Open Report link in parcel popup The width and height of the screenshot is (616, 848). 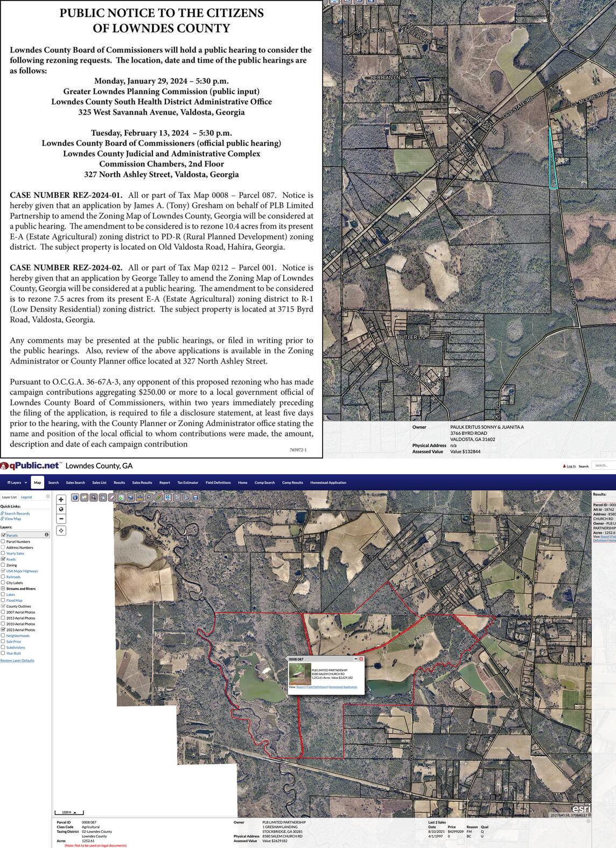click(300, 687)
